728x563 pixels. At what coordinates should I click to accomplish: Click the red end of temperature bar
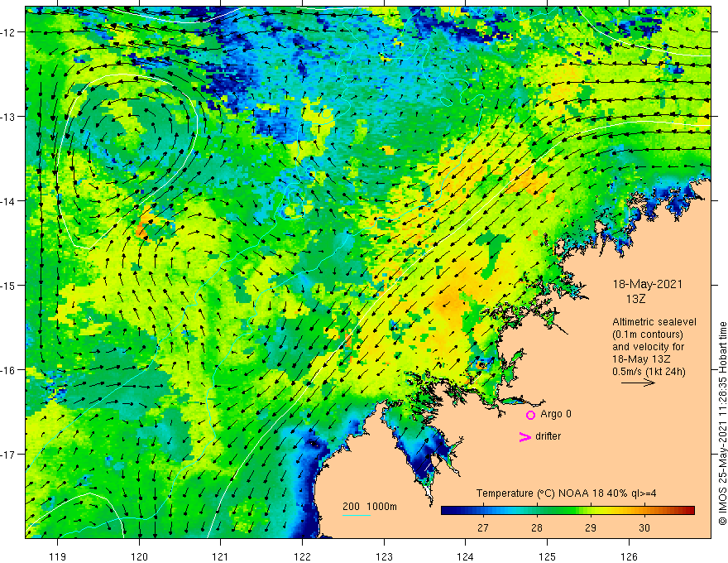688,511
